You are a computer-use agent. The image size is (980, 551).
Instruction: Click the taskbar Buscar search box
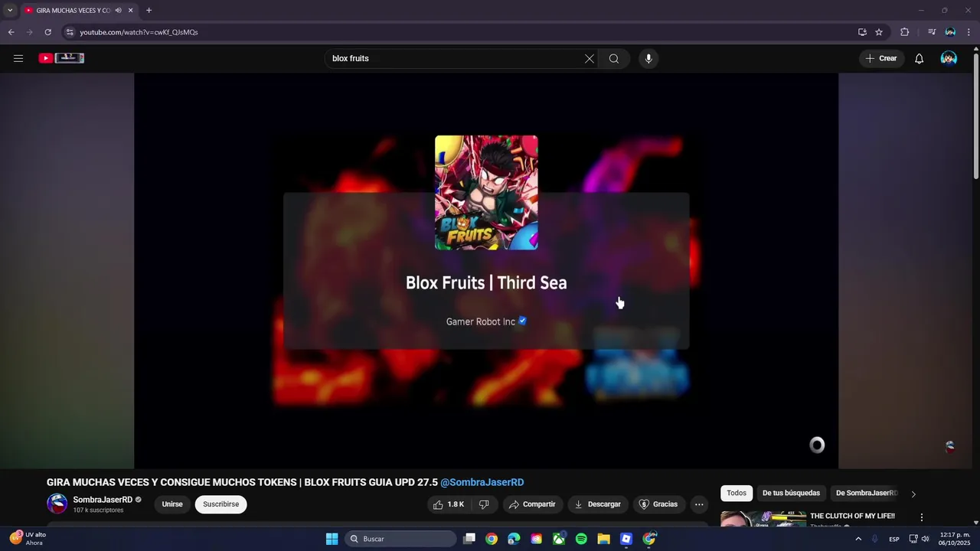pyautogui.click(x=401, y=539)
